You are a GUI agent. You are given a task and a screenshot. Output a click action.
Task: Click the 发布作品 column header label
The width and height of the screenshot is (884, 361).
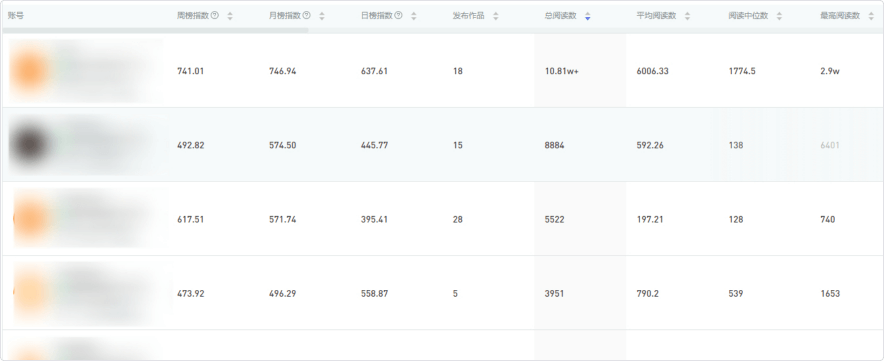(468, 16)
